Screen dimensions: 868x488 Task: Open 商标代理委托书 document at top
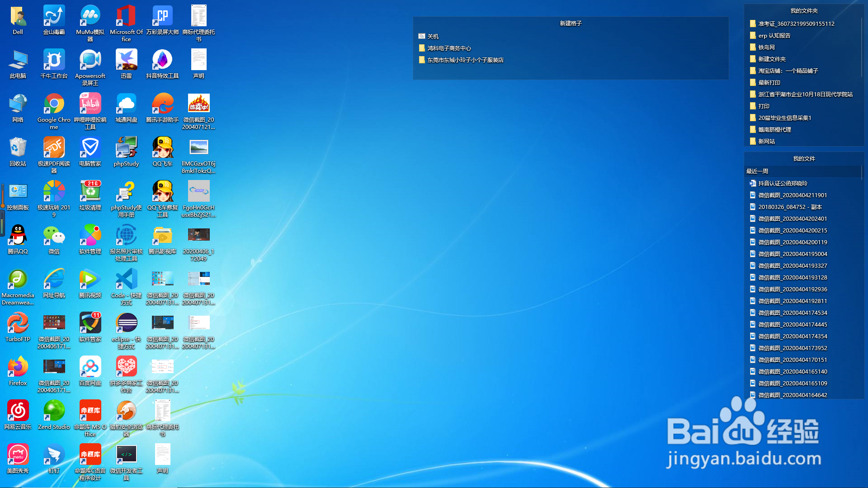[198, 16]
